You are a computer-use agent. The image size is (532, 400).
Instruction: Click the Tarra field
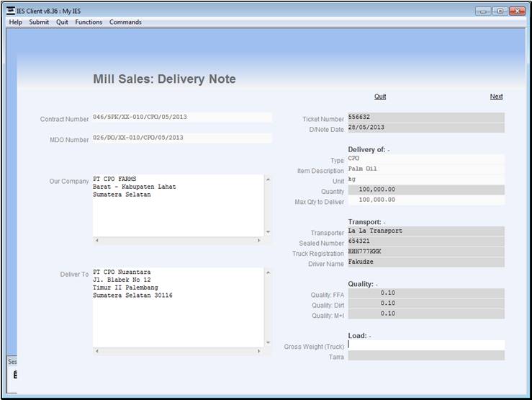426,355
